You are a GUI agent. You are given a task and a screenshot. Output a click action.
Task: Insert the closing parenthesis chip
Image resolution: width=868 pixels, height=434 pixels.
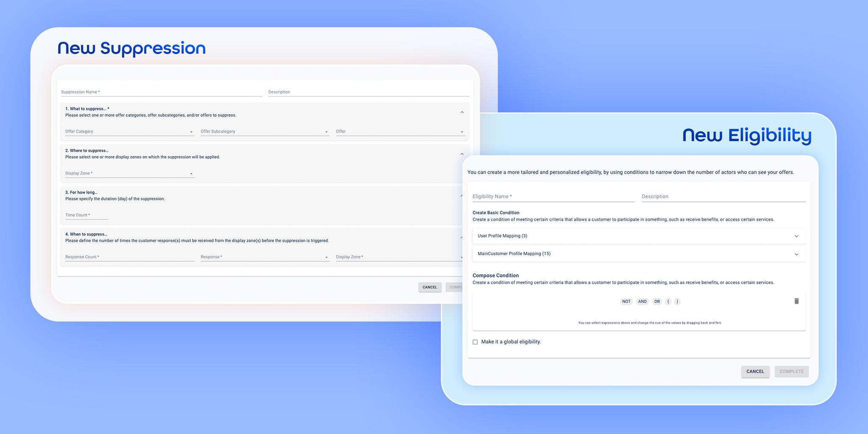pos(677,301)
